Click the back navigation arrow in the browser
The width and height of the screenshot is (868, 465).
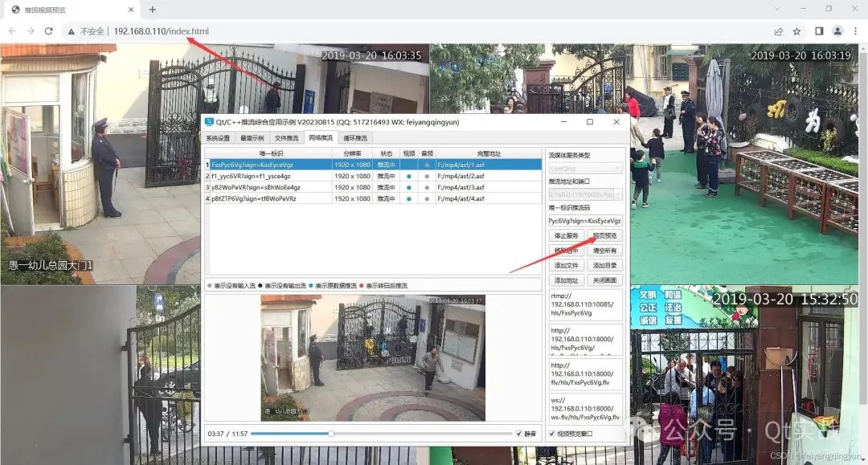11,31
